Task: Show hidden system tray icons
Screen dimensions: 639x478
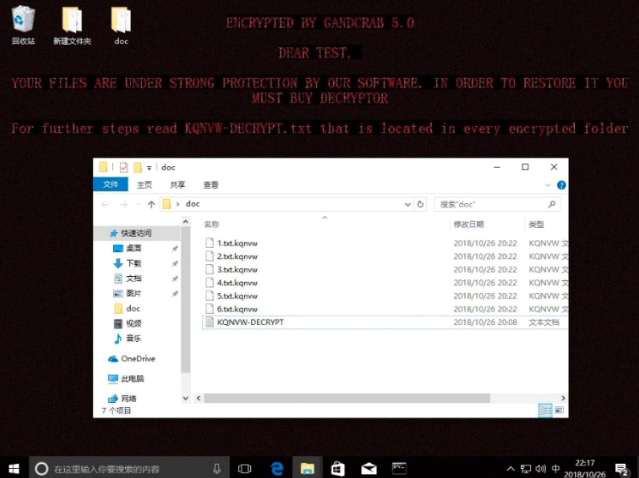Action: click(511, 469)
